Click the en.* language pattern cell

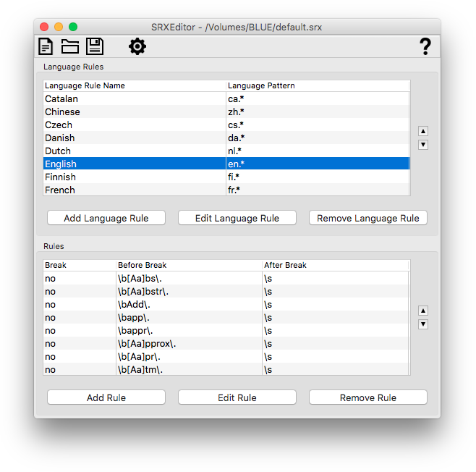pyautogui.click(x=318, y=164)
